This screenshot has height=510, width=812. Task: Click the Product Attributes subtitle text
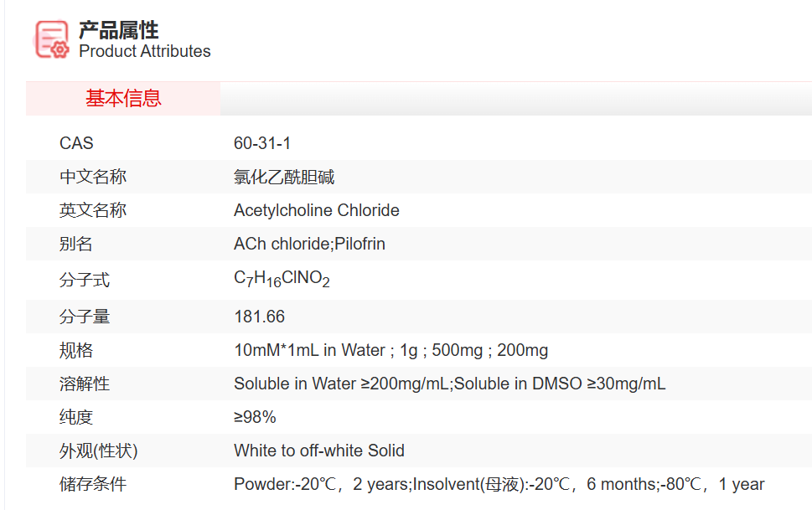point(145,51)
